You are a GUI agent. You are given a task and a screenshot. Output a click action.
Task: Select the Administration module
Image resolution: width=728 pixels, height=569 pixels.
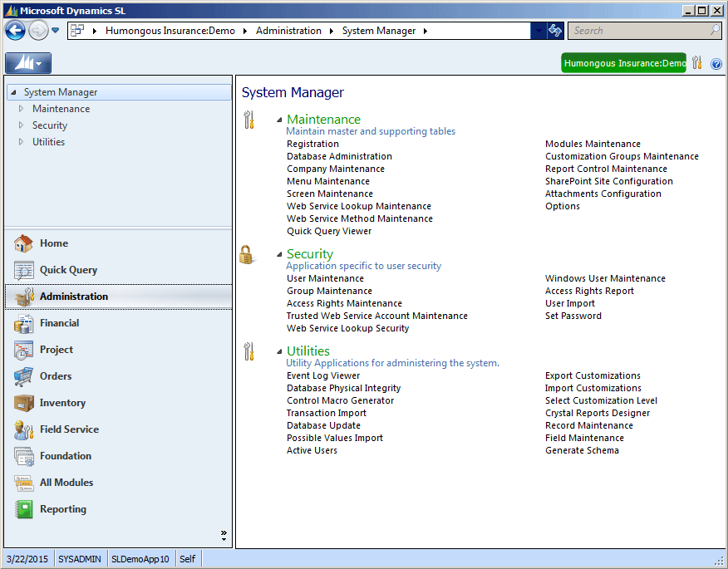pos(118,296)
